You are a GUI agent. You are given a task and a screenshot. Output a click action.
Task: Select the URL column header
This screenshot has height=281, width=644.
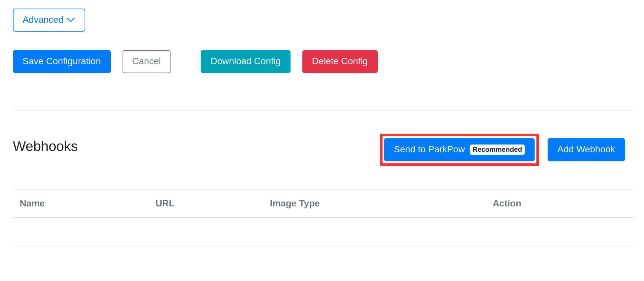[165, 203]
